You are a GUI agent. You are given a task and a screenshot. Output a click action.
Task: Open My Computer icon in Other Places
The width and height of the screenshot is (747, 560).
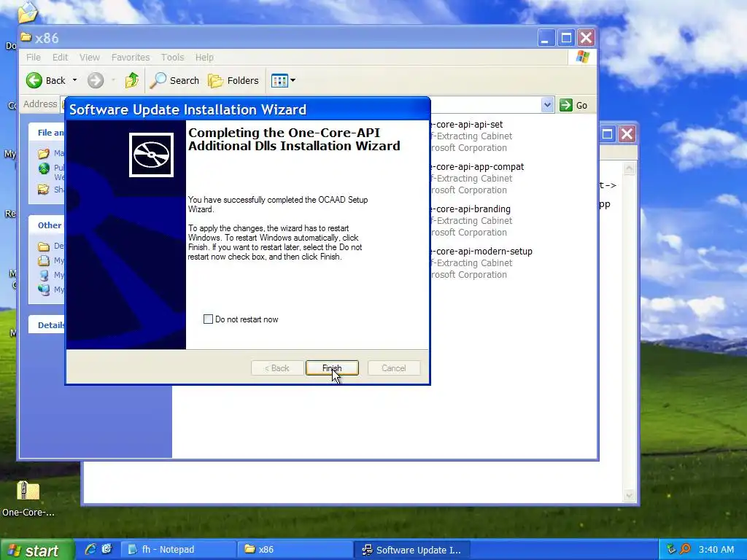[44, 275]
